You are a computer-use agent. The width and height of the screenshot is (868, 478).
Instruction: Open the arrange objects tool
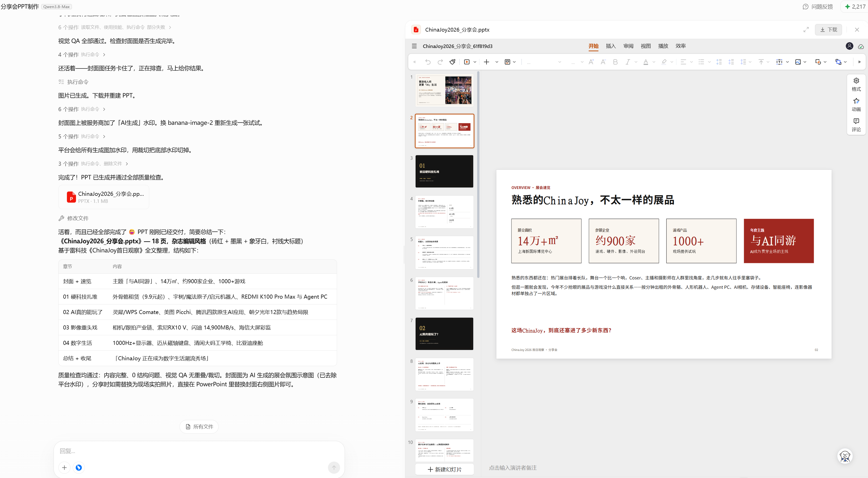pyautogui.click(x=838, y=62)
